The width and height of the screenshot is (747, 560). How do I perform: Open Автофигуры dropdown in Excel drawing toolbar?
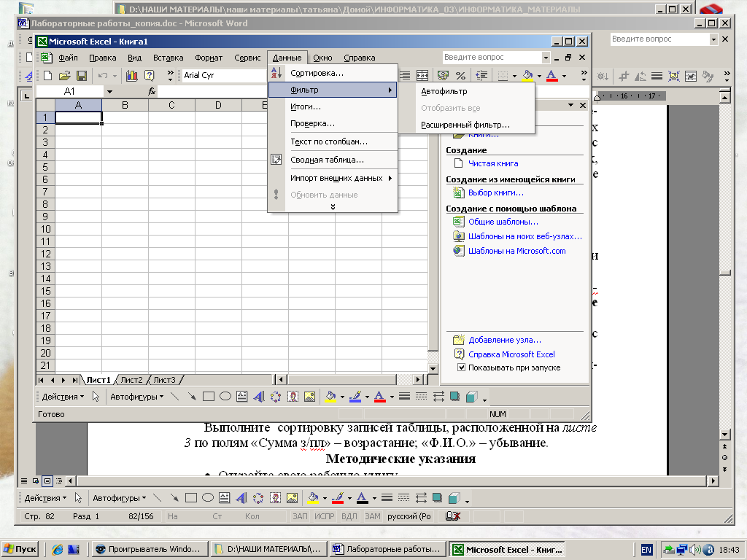pyautogui.click(x=136, y=396)
